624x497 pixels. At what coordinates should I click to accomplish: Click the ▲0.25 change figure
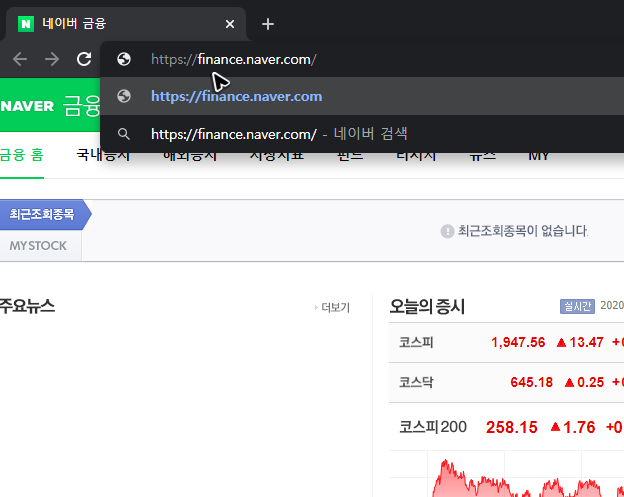point(584,382)
